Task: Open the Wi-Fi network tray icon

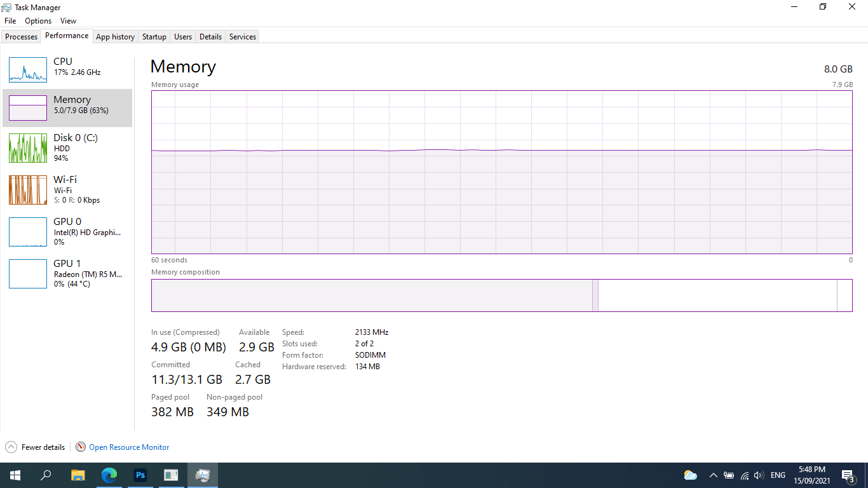Action: coord(744,475)
